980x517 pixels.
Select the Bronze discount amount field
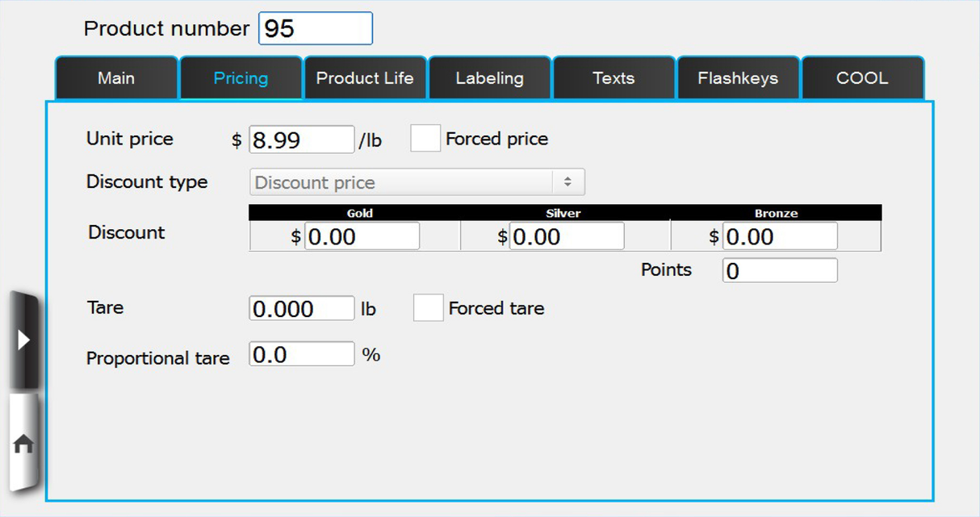[x=779, y=236]
